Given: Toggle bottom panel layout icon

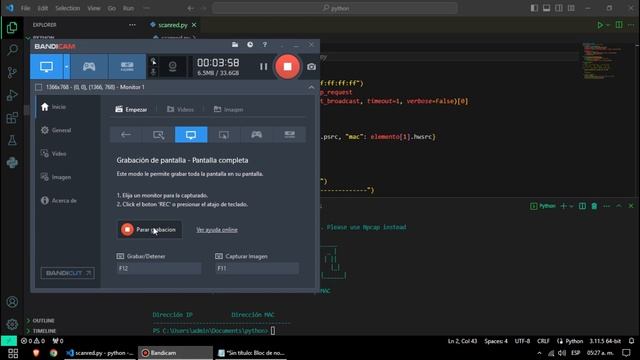Looking at the screenshot, I should [x=547, y=8].
